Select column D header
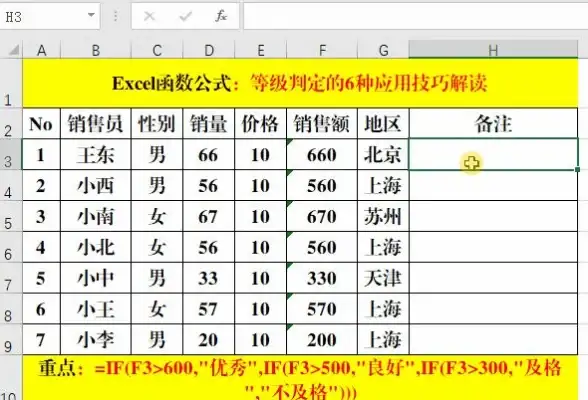The image size is (588, 400). [x=208, y=50]
